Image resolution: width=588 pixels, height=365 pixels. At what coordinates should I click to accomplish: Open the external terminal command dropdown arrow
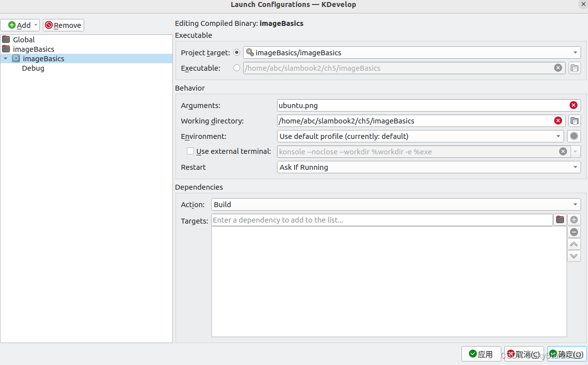(x=575, y=151)
